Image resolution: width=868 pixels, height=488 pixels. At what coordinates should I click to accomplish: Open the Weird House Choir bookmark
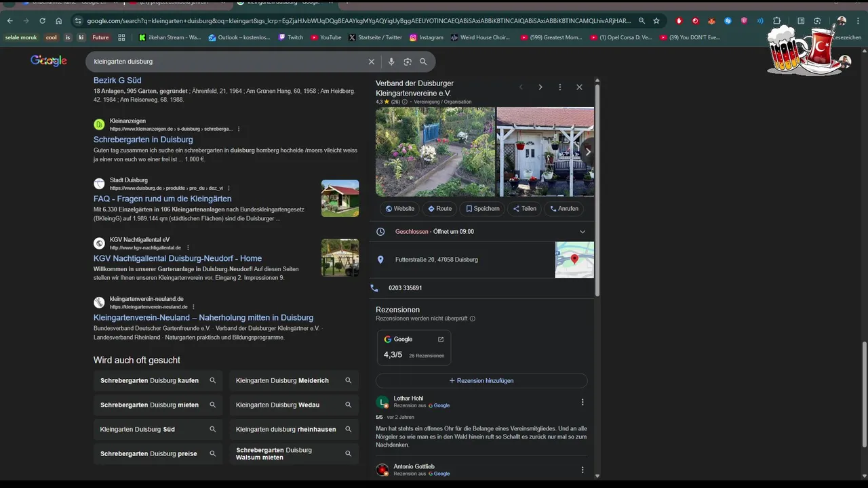coord(480,38)
